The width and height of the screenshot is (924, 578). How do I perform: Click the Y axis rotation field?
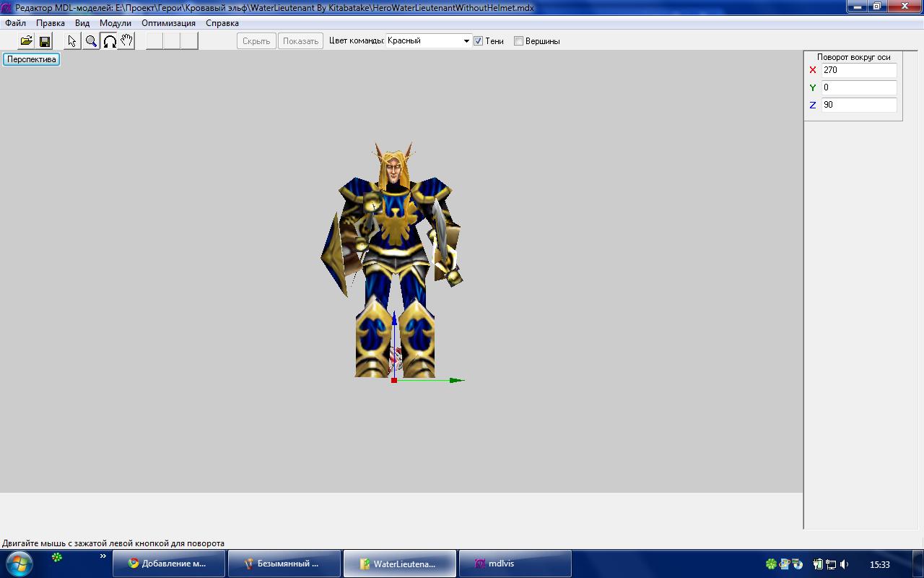tap(859, 87)
